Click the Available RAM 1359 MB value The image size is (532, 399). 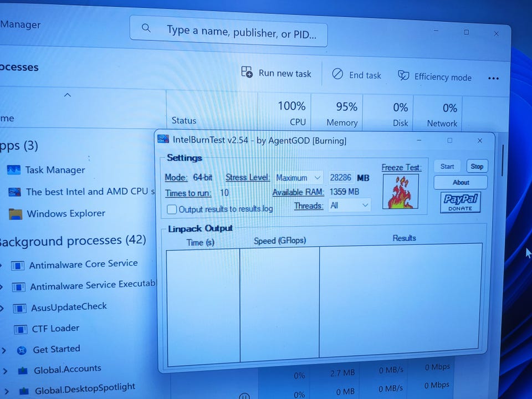[344, 192]
